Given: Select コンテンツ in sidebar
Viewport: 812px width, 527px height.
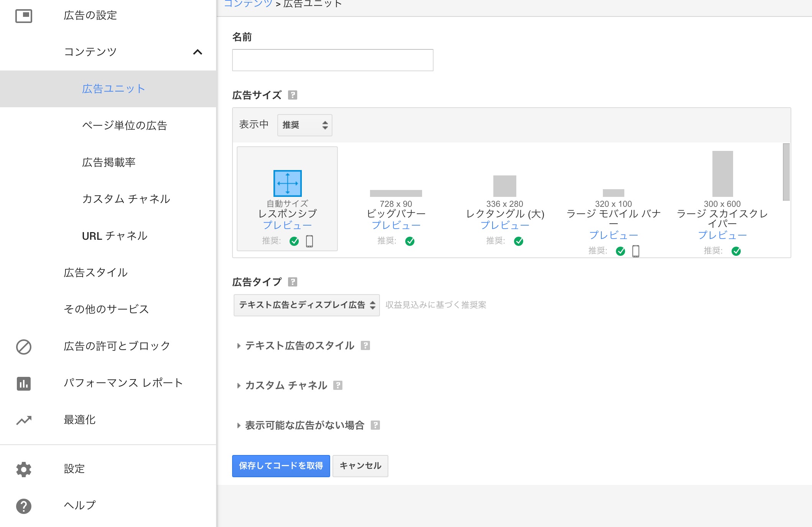Looking at the screenshot, I should 90,52.
